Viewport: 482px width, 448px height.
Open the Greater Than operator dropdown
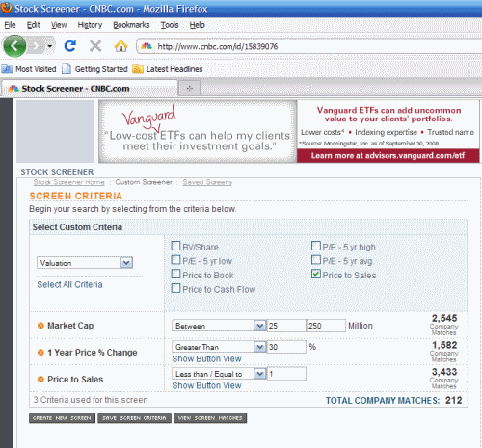point(219,347)
